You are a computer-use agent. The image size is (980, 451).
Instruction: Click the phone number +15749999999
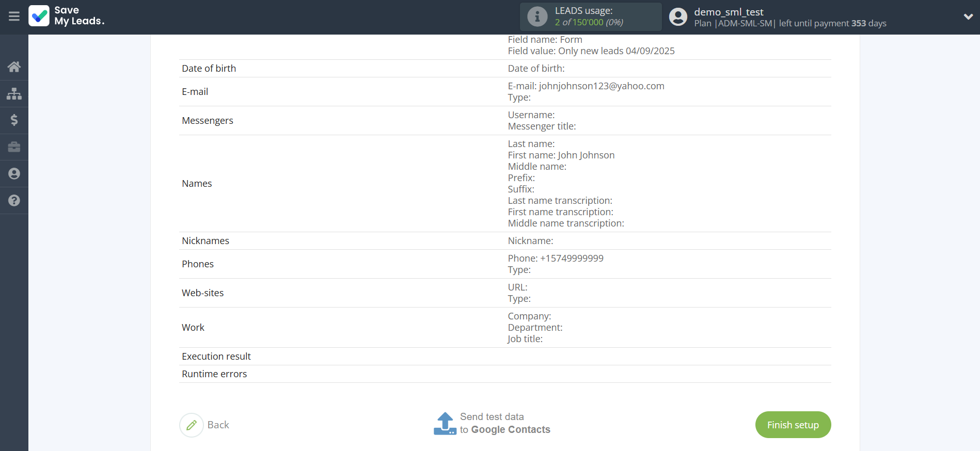(x=572, y=259)
